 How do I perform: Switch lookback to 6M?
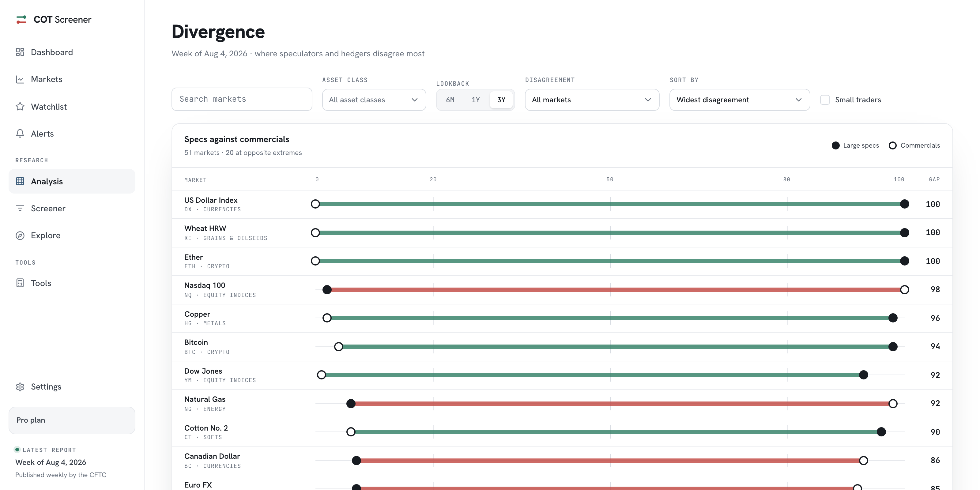(x=450, y=100)
